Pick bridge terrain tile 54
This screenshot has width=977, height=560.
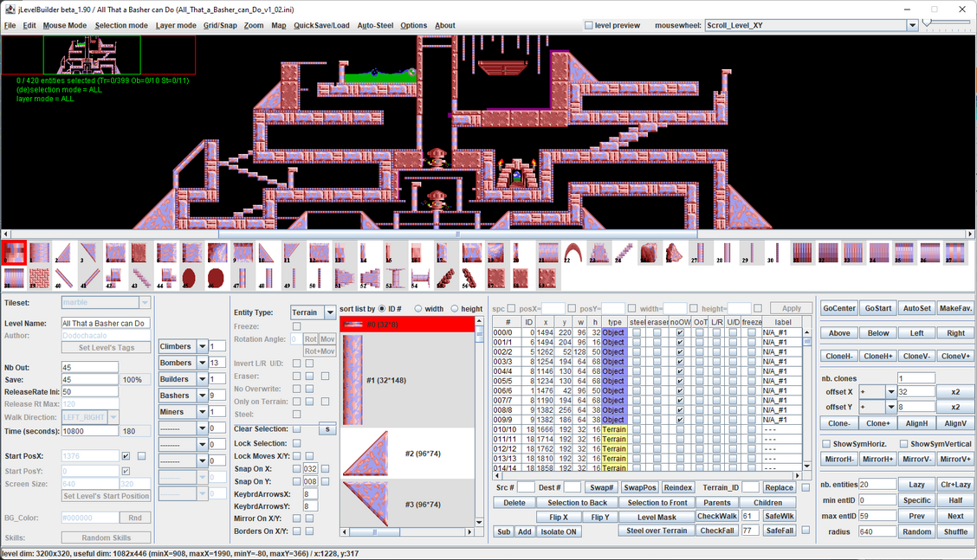tap(421, 278)
